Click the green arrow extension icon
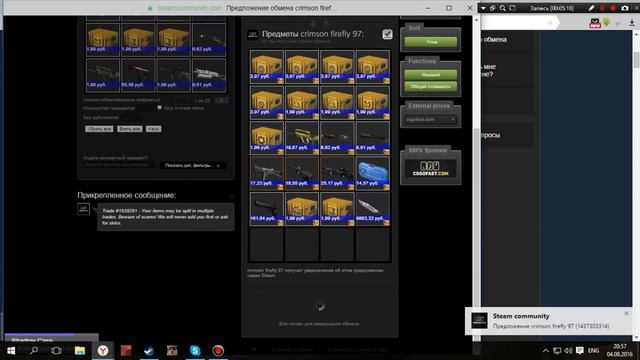 point(607,23)
